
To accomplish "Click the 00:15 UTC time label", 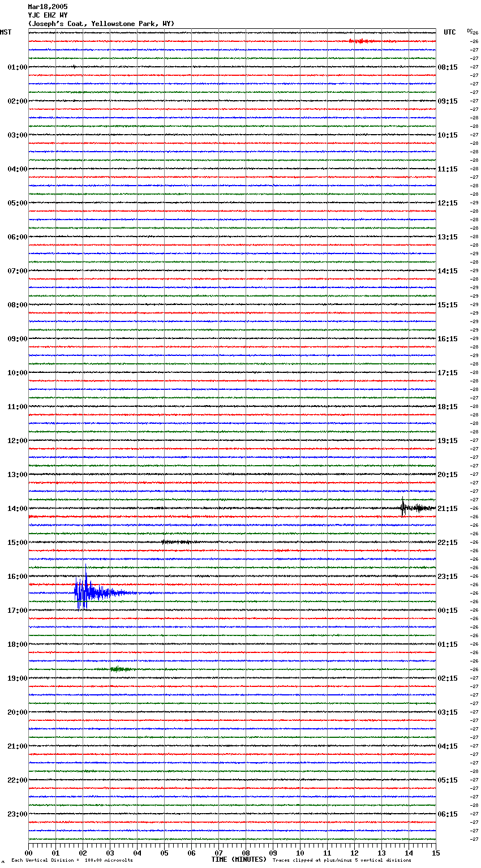I will [x=448, y=611].
